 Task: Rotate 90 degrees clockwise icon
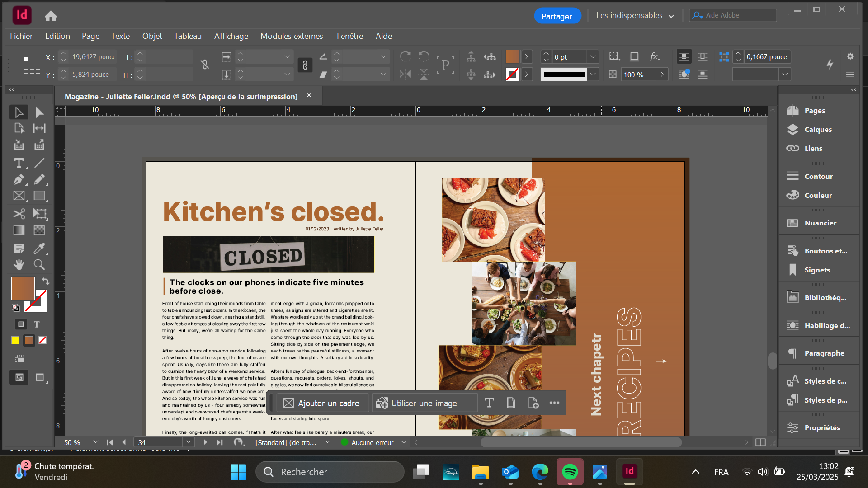405,56
